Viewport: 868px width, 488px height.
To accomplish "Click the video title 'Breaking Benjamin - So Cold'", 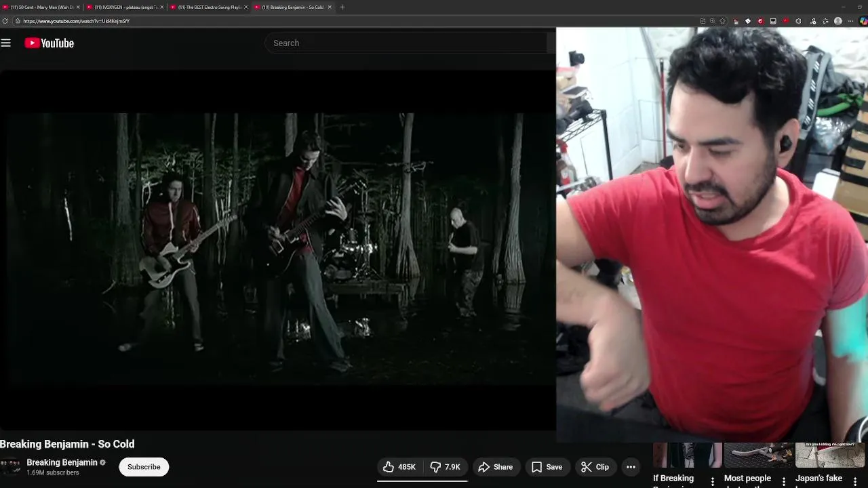I will point(67,444).
